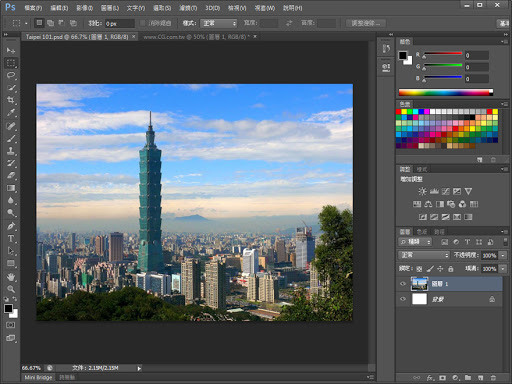512x384 pixels.
Task: Add a Color Balance adjustment
Action: [x=428, y=204]
